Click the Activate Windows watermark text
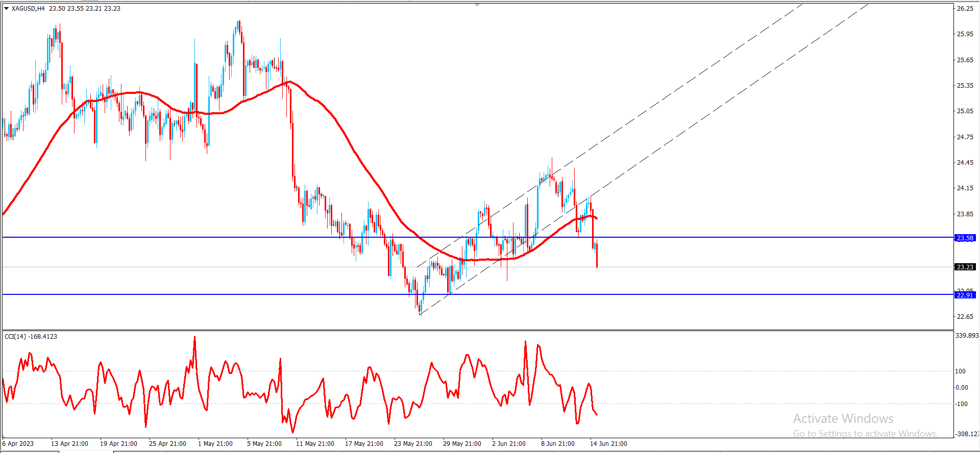 point(843,418)
